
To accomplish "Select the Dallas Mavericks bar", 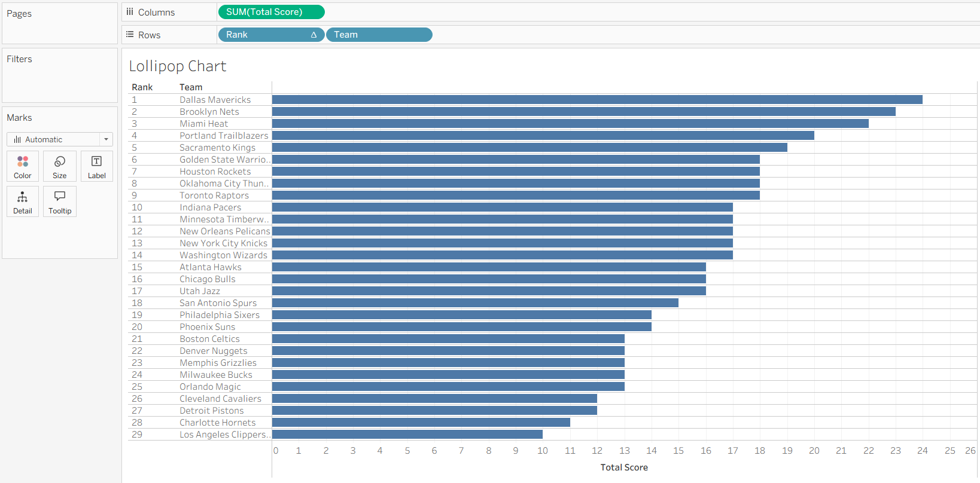I will click(597, 100).
